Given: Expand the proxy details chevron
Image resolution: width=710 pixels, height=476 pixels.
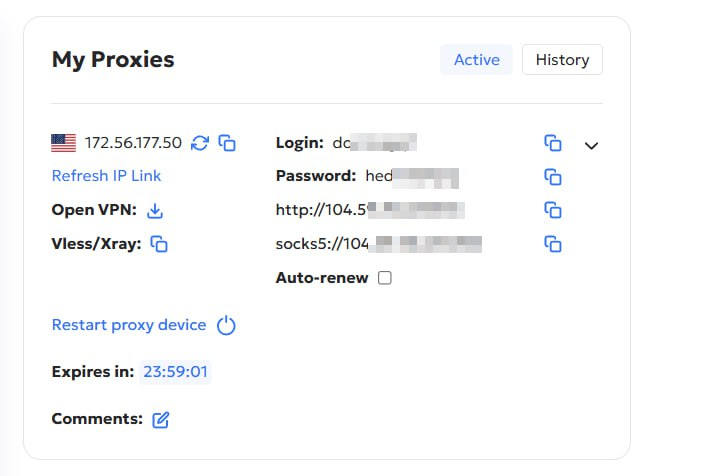Looking at the screenshot, I should (x=591, y=146).
